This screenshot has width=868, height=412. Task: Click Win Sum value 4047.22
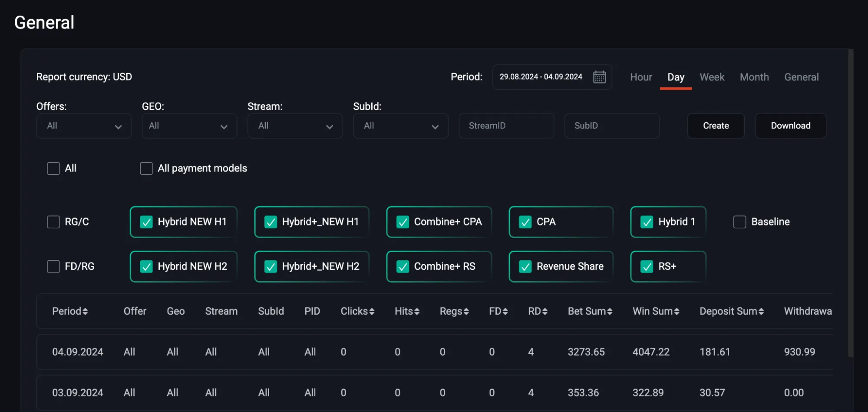pos(651,352)
